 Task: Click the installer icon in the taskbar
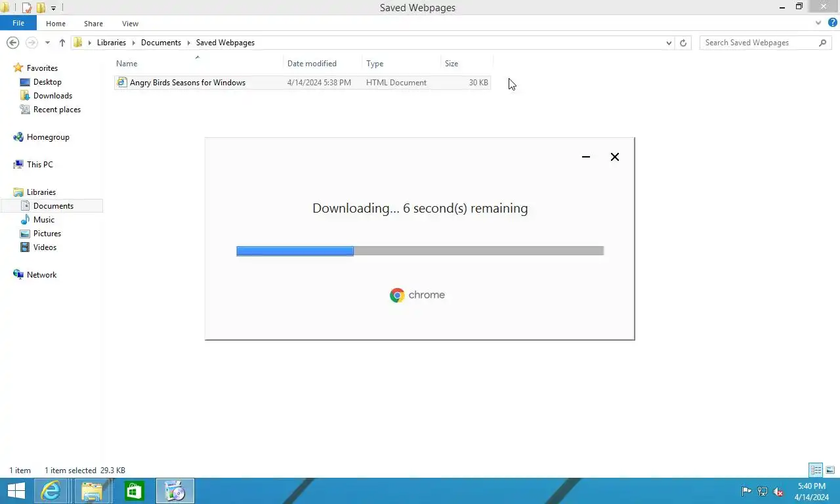click(x=175, y=491)
